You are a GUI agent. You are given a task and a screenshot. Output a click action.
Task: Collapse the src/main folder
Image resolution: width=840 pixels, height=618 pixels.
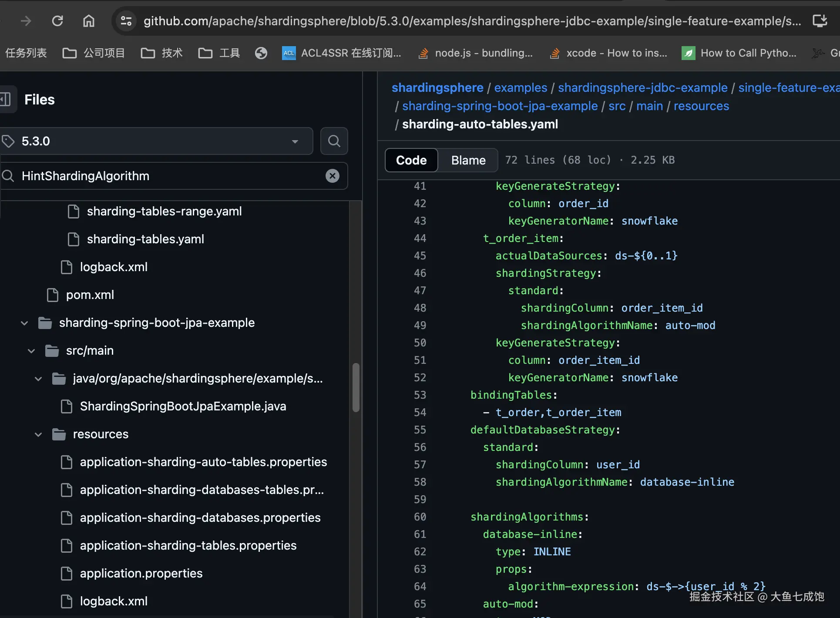click(x=31, y=351)
